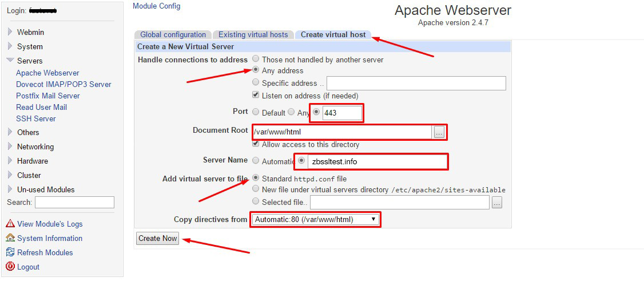Expand the Networking sidebar category
Viewport: 644px width, 281px height.
[x=10, y=147]
